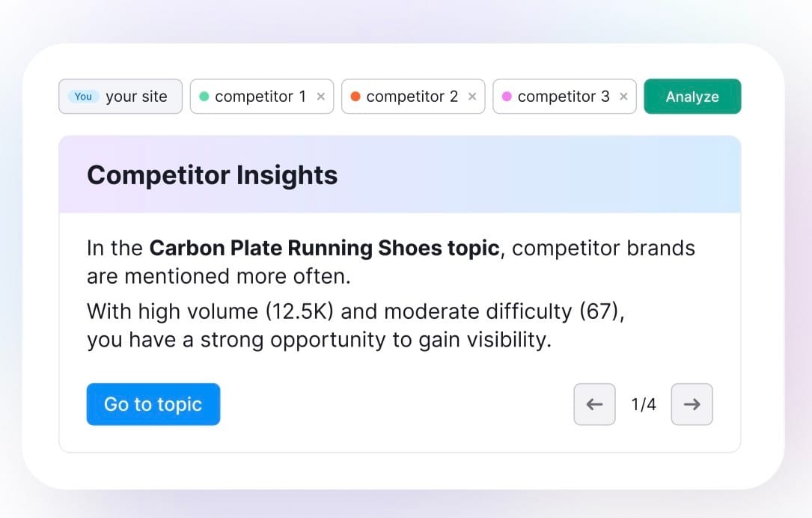Click the green dot for competitor 1
812x518 pixels.
point(204,97)
